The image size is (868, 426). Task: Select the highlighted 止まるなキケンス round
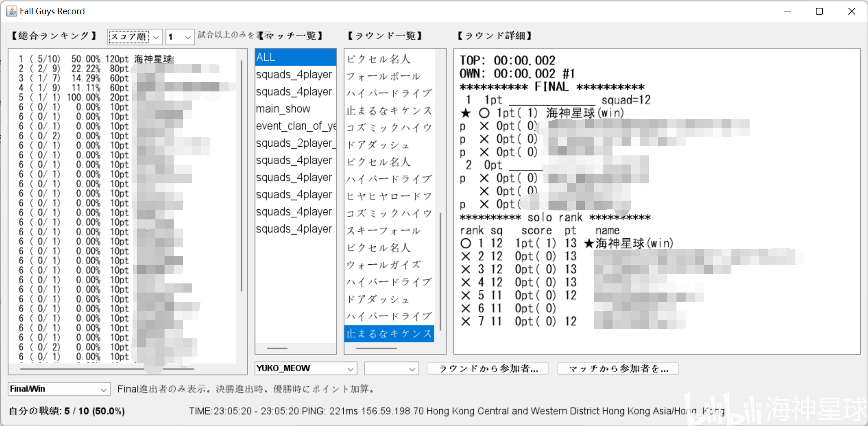click(x=389, y=334)
